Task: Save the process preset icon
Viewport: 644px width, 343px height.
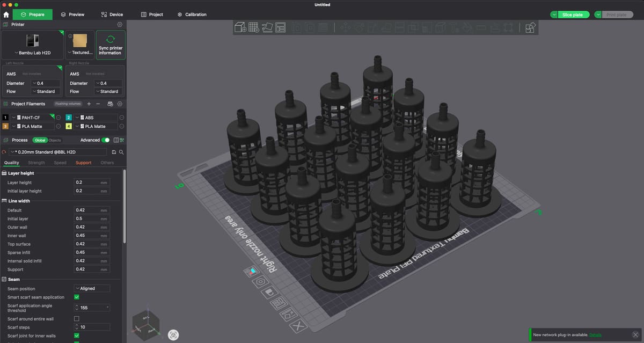Action: coord(114,152)
